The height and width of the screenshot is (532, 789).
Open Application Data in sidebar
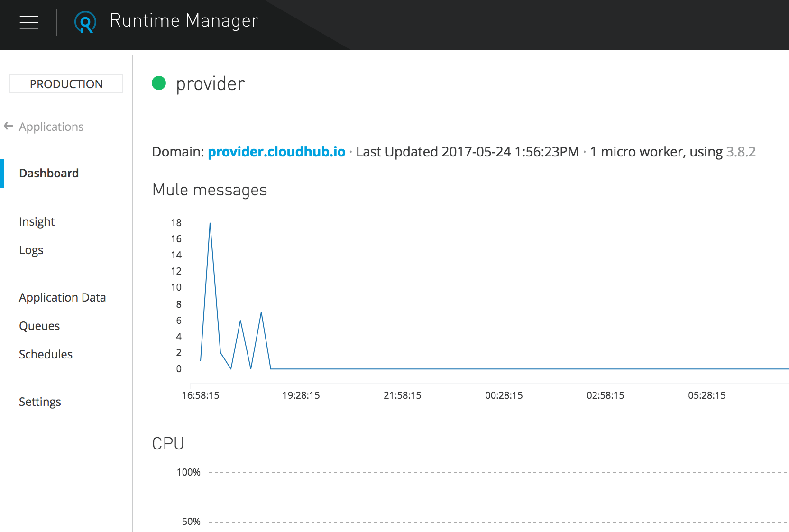pos(63,297)
